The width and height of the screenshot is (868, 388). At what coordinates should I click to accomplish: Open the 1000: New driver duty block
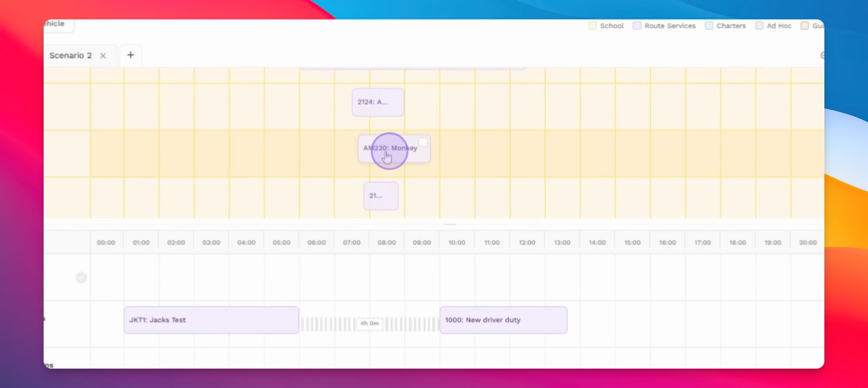[503, 320]
